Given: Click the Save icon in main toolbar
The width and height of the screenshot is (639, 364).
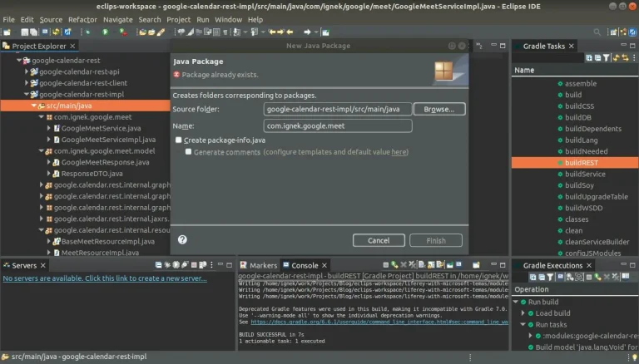Looking at the screenshot, I should tap(24, 32).
